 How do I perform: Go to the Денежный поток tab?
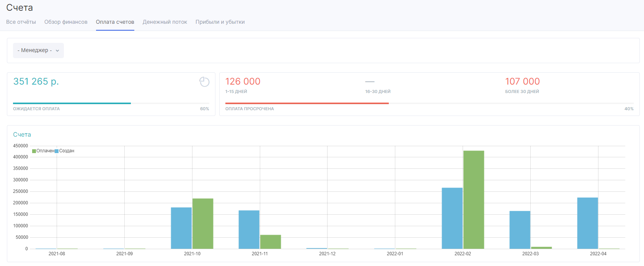pyautogui.click(x=165, y=22)
